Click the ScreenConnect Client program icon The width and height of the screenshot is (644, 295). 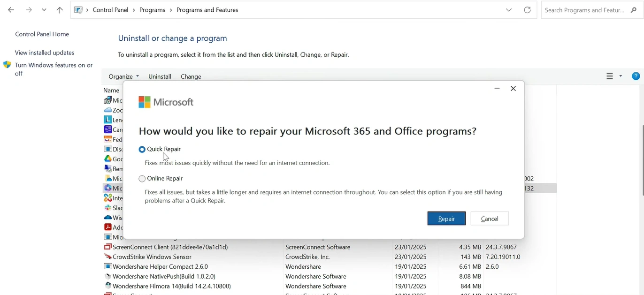[x=108, y=247]
